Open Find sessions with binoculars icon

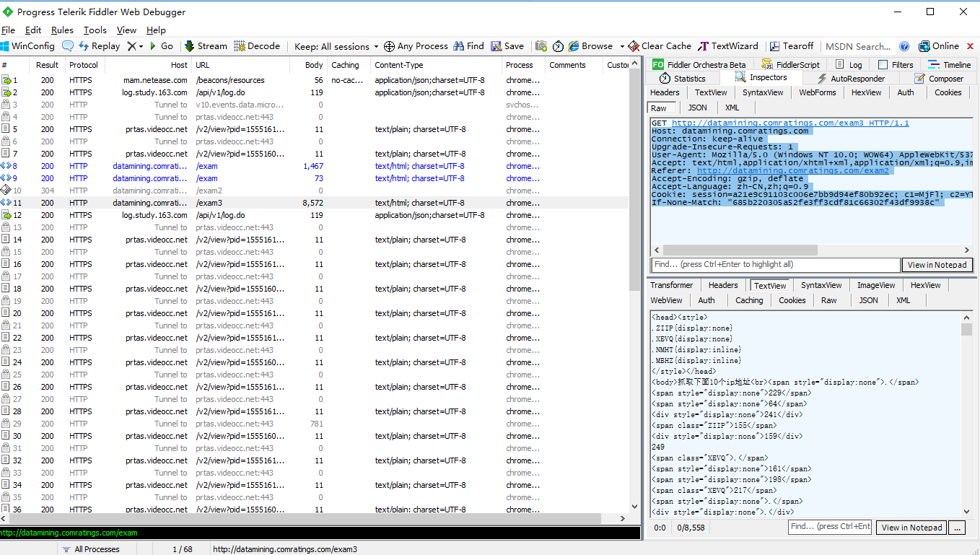coord(468,46)
